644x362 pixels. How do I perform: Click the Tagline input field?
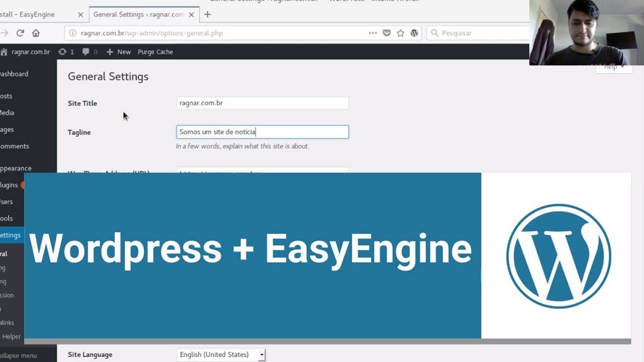coord(262,132)
